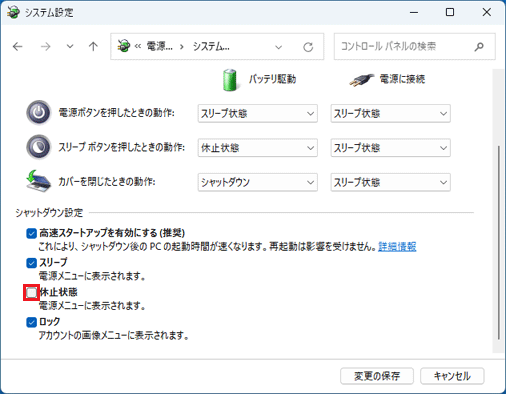Uncheck the ロック checkbox
Screen dimensions: 506x394
coord(31,322)
